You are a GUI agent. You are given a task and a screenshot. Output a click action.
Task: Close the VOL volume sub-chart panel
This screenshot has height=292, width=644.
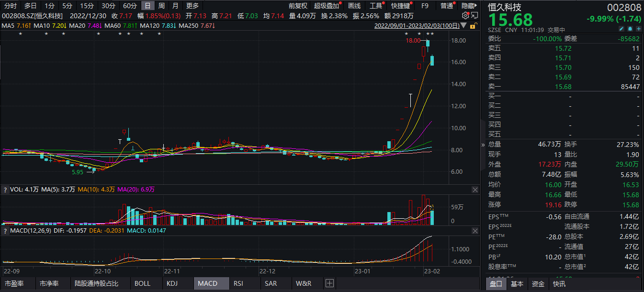click(x=475, y=190)
